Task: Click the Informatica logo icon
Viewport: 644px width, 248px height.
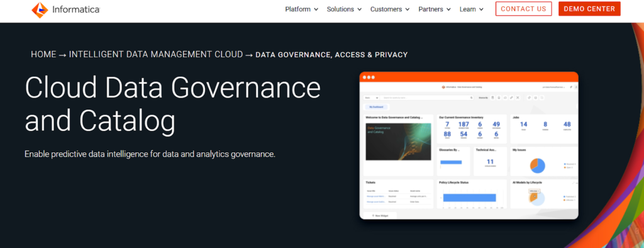Action: tap(40, 10)
